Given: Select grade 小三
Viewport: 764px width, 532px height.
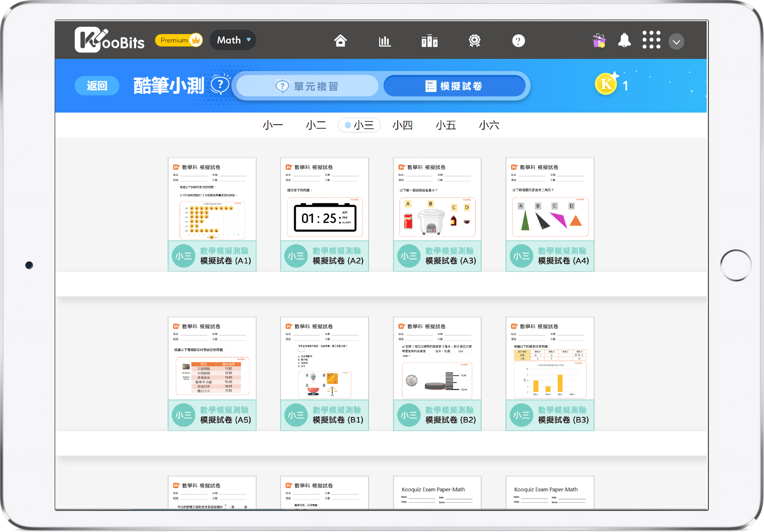Looking at the screenshot, I should tap(359, 125).
